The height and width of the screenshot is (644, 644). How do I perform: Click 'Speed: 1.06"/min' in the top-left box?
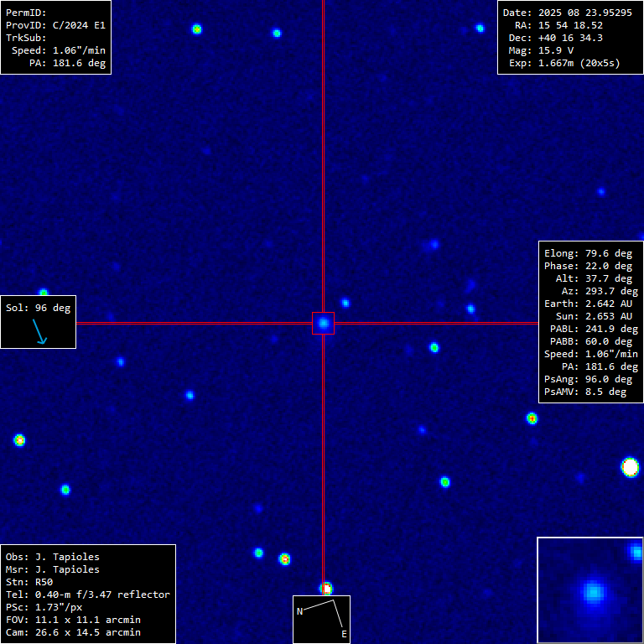[59, 50]
